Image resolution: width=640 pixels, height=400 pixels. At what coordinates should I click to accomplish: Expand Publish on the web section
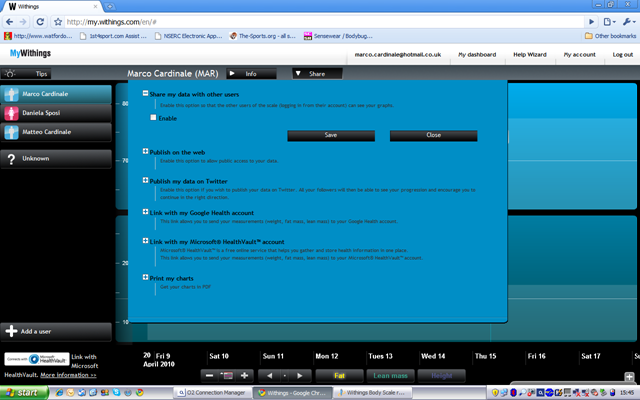pyautogui.click(x=145, y=151)
